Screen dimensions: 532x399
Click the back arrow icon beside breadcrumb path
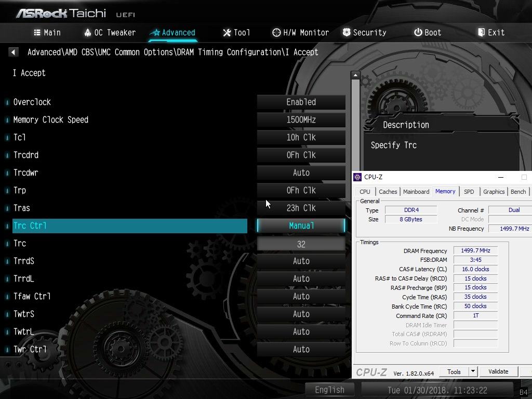pos(13,52)
